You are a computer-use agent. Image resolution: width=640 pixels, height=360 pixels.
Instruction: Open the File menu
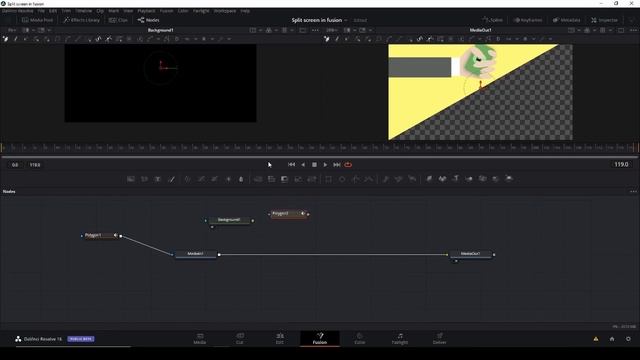pos(41,11)
